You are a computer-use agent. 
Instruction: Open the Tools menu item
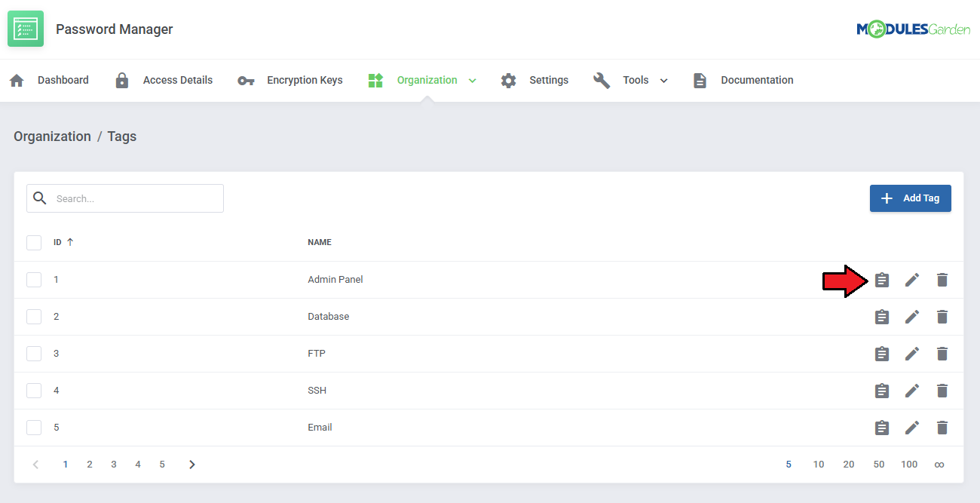(635, 80)
